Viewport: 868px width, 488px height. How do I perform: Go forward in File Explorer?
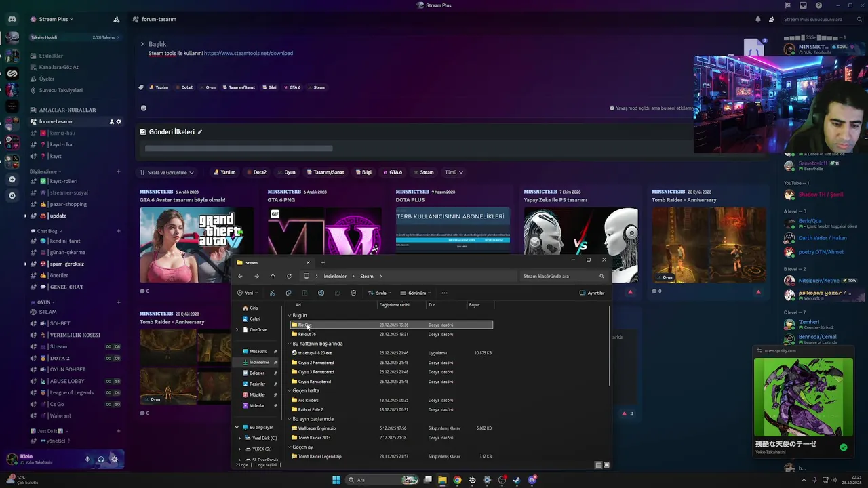point(256,276)
